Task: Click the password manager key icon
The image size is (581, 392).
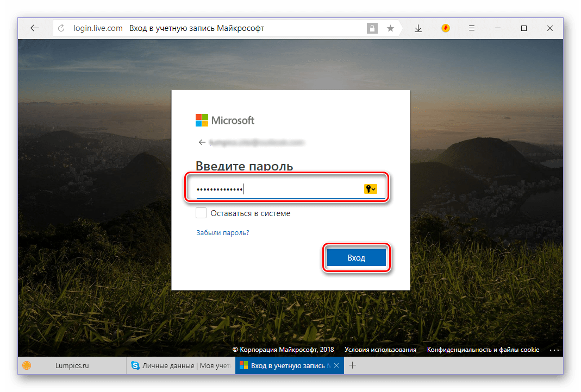Action: tap(370, 188)
